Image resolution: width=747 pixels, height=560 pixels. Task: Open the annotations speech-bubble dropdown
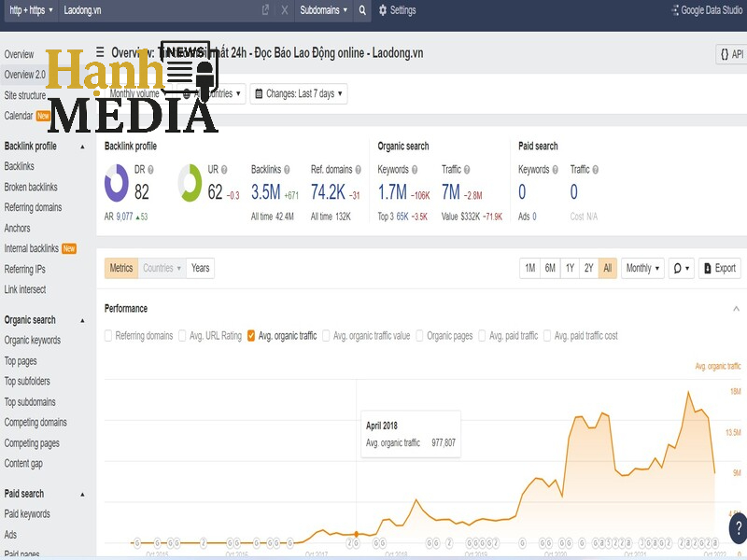[682, 268]
